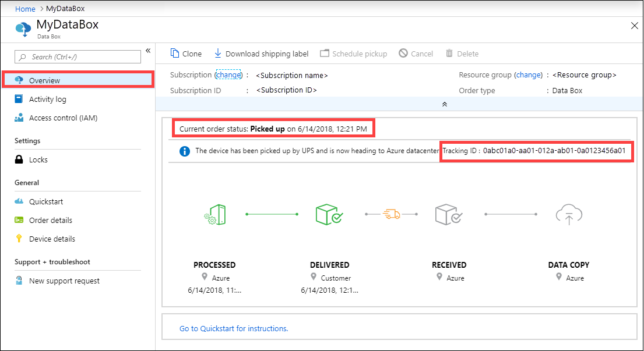644x351 pixels.
Task: Click the Cancel order icon
Action: pos(403,53)
